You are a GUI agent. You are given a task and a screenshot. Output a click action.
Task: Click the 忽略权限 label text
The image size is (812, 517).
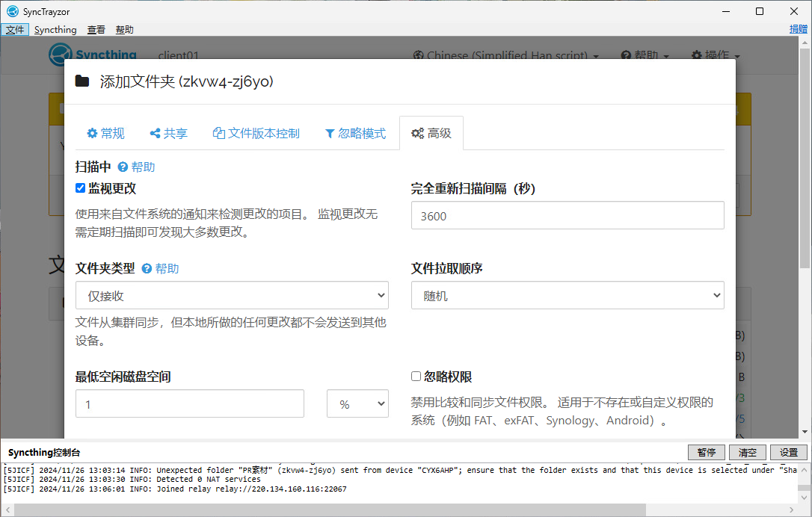tap(448, 377)
